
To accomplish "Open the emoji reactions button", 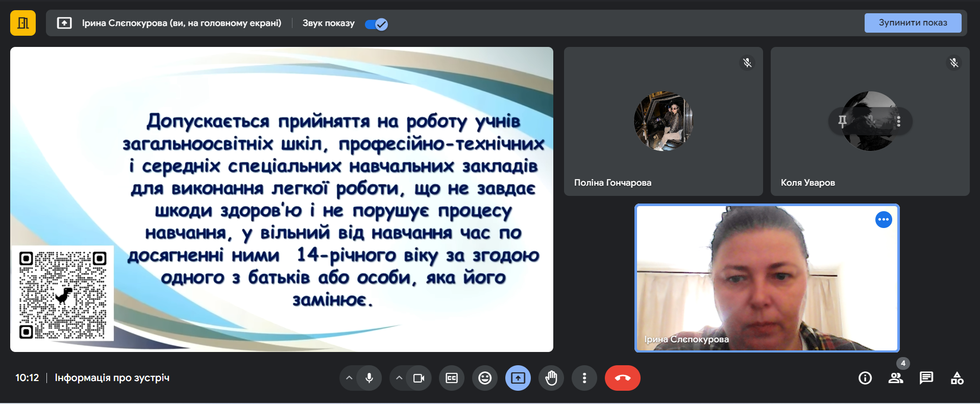I will click(485, 378).
